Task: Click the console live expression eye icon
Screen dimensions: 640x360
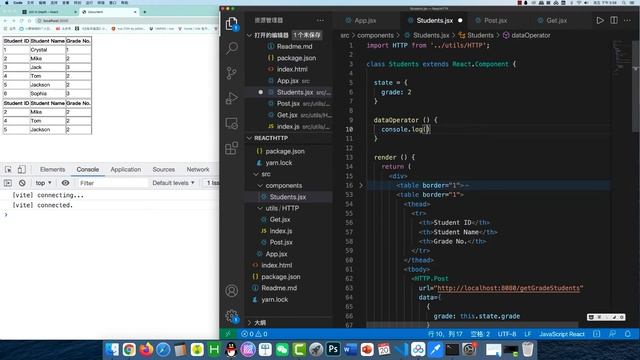Action: click(65, 183)
